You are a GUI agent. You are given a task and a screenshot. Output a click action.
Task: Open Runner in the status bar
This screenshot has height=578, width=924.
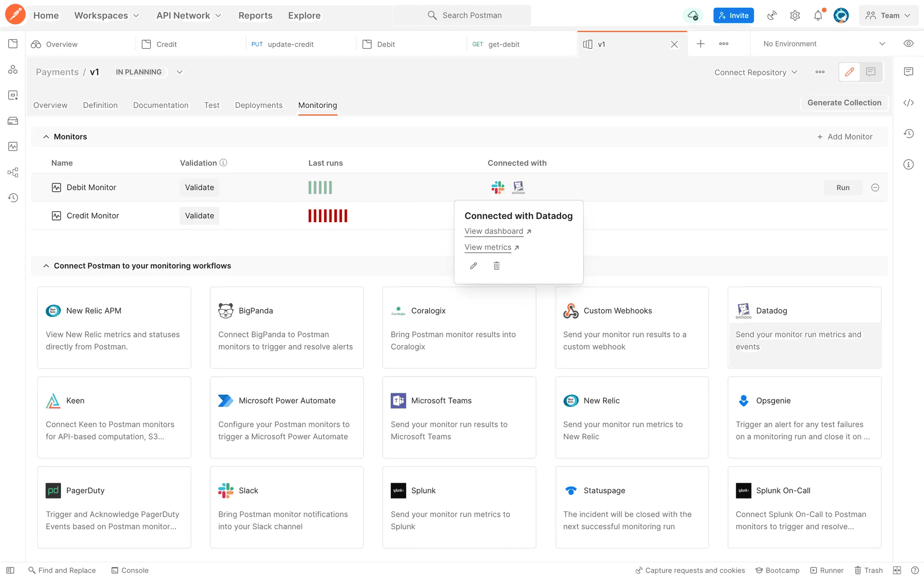pyautogui.click(x=827, y=570)
